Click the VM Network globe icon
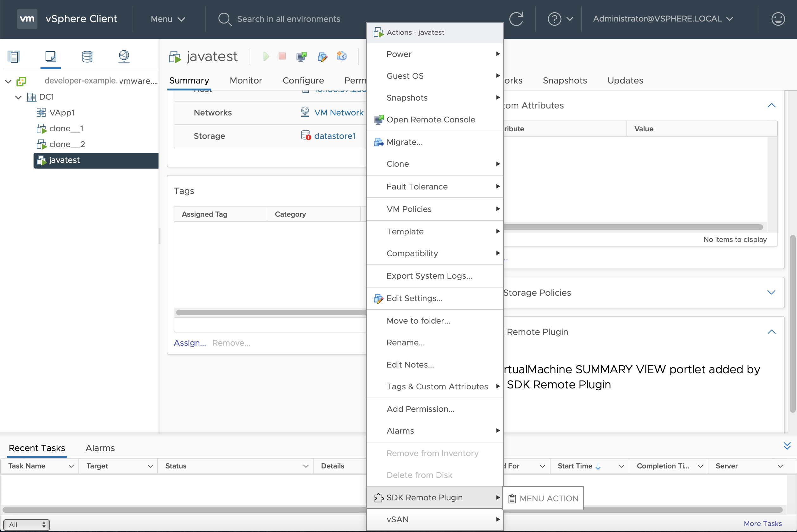This screenshot has height=532, width=797. click(305, 112)
